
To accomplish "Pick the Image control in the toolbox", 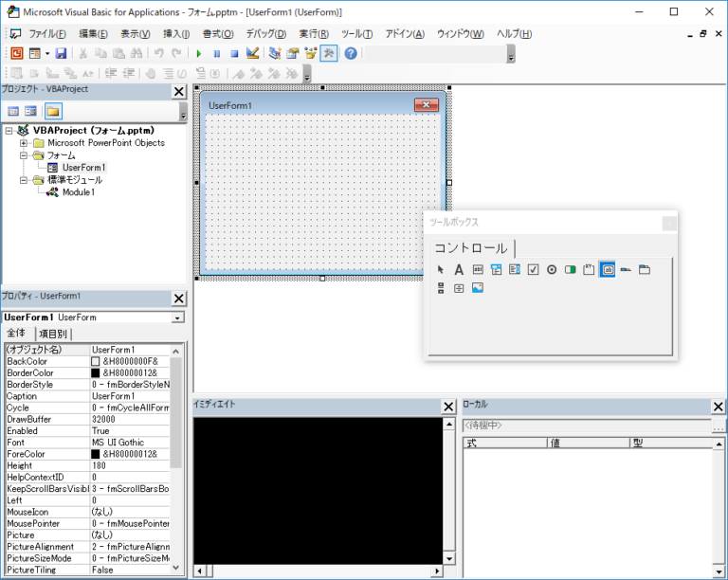I will coord(478,288).
